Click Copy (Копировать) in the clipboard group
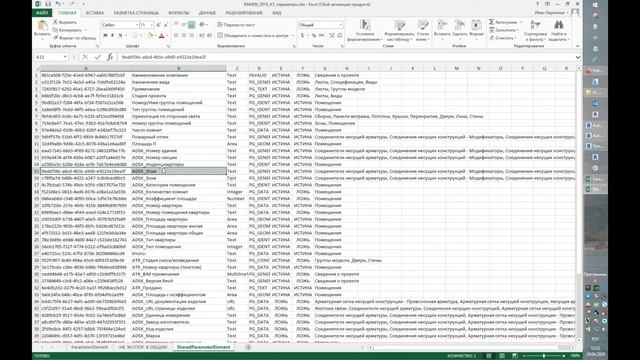 67,30
